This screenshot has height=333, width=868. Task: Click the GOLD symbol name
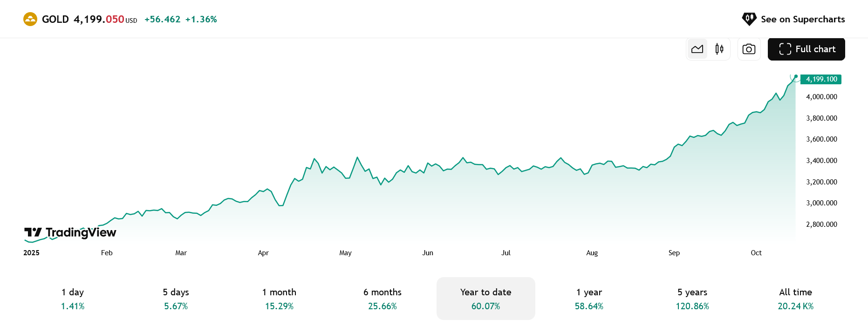55,19
